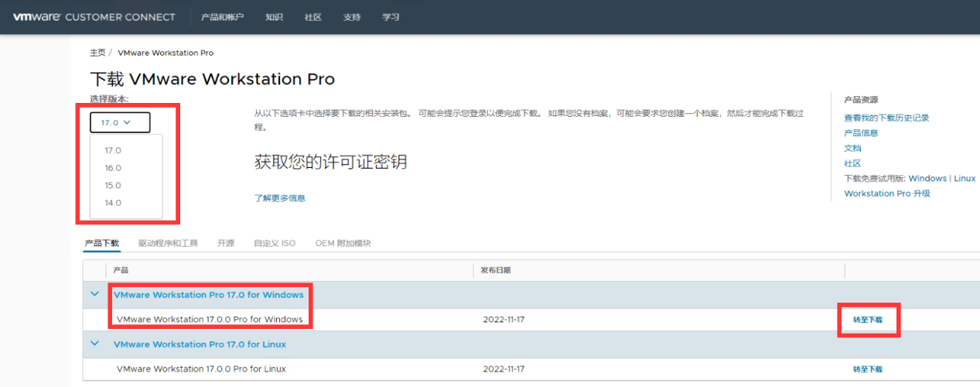Click 2022-11-17 date in Linux row
This screenshot has width=980, height=387.
click(x=503, y=369)
